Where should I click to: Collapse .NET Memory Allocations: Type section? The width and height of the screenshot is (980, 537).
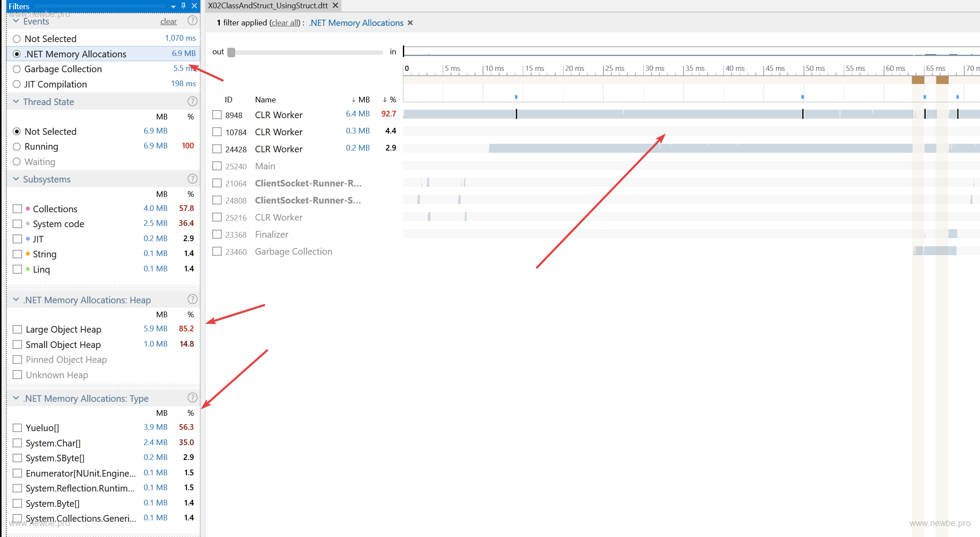click(16, 398)
